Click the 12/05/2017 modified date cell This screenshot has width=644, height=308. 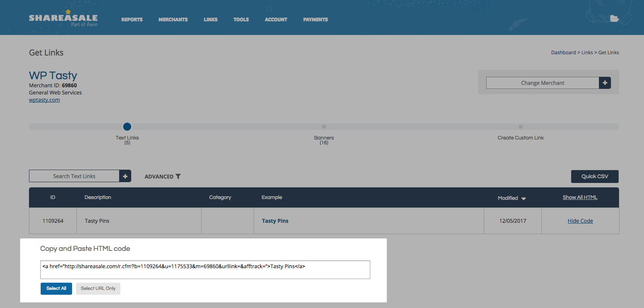513,221
